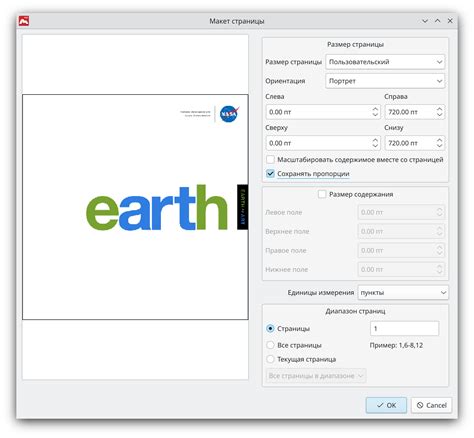This screenshot has width=474, height=438.
Task: Open the Размер страницы dropdown Пользовательский
Action: point(385,62)
